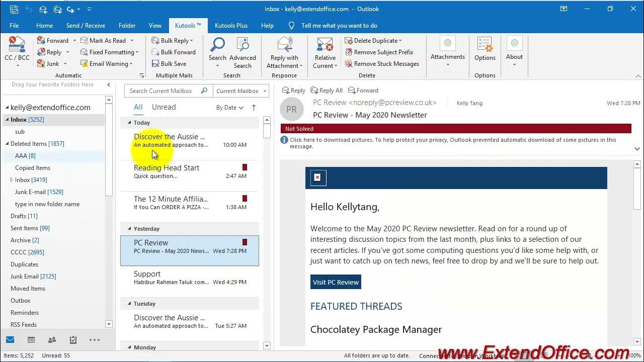Click the Junk icon in ribbon

41,64
